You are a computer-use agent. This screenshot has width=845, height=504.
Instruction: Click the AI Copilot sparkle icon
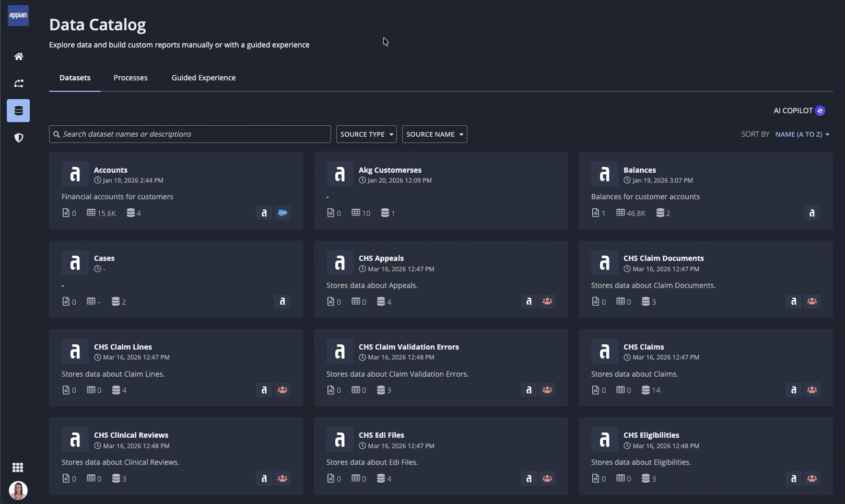click(820, 111)
